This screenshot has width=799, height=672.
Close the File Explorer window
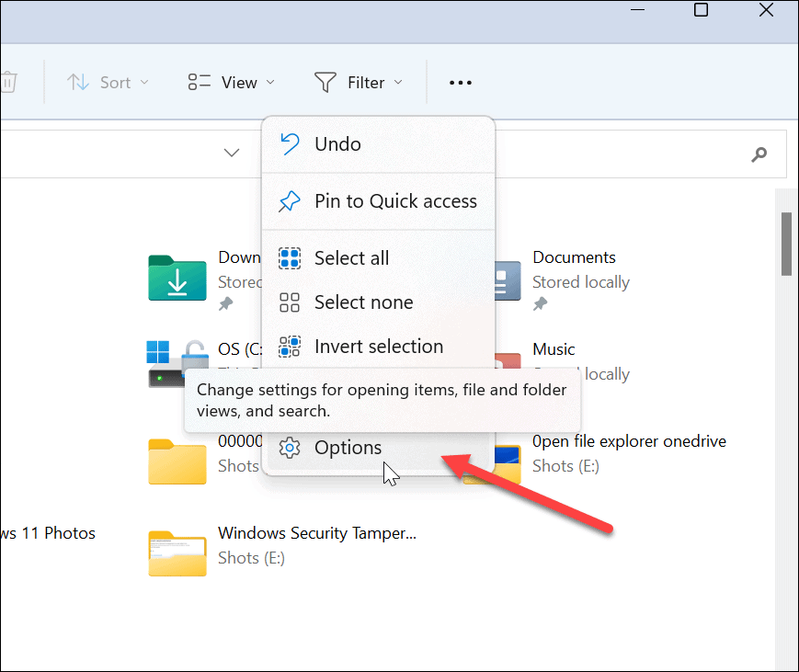[766, 10]
